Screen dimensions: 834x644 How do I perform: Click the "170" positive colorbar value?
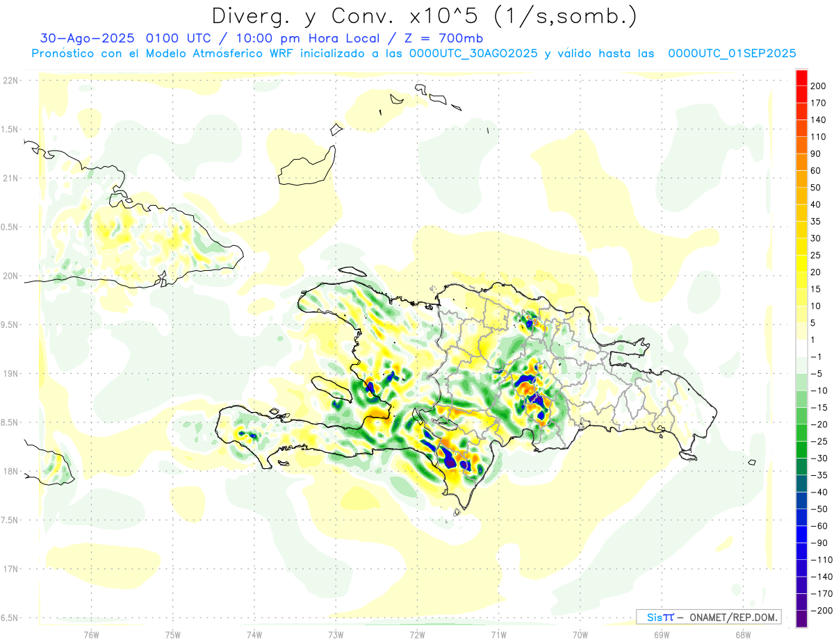819,104
